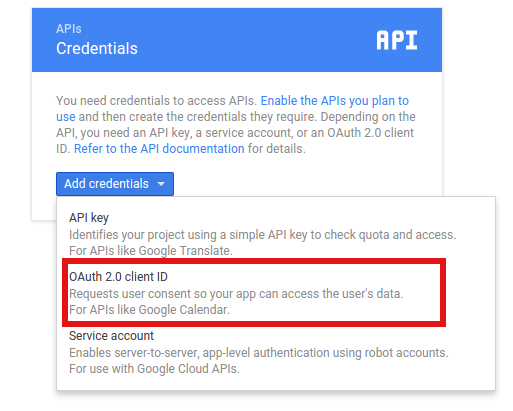Click 'For use with Google Cloud APIs' text
The image size is (513, 411).
(x=154, y=369)
